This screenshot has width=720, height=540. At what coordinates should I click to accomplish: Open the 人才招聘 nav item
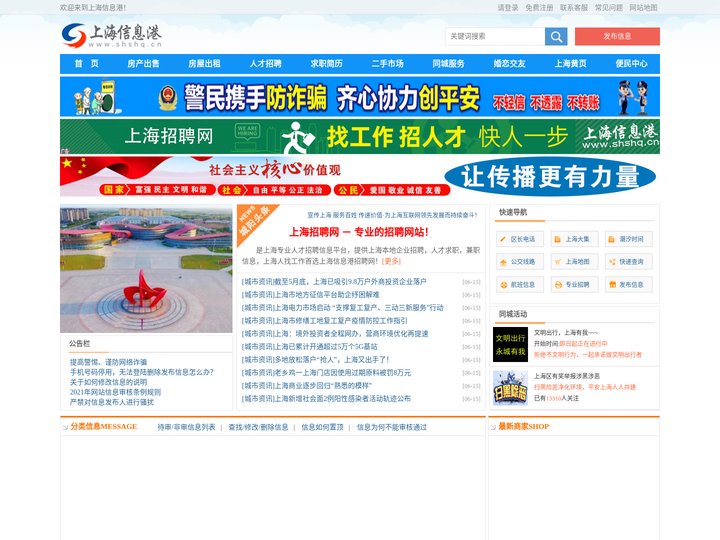pos(265,64)
